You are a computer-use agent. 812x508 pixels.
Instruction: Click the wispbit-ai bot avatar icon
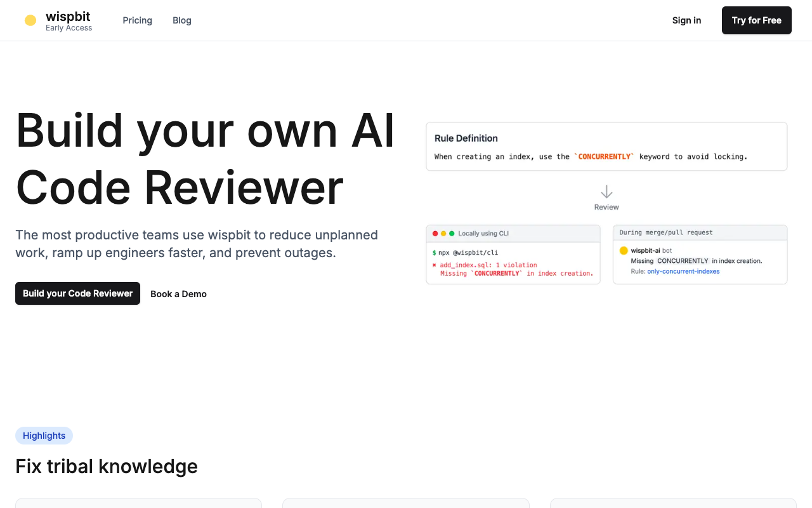click(624, 251)
